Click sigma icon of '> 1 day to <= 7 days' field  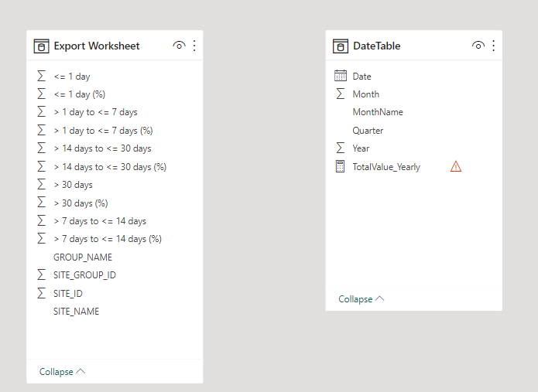pos(41,111)
